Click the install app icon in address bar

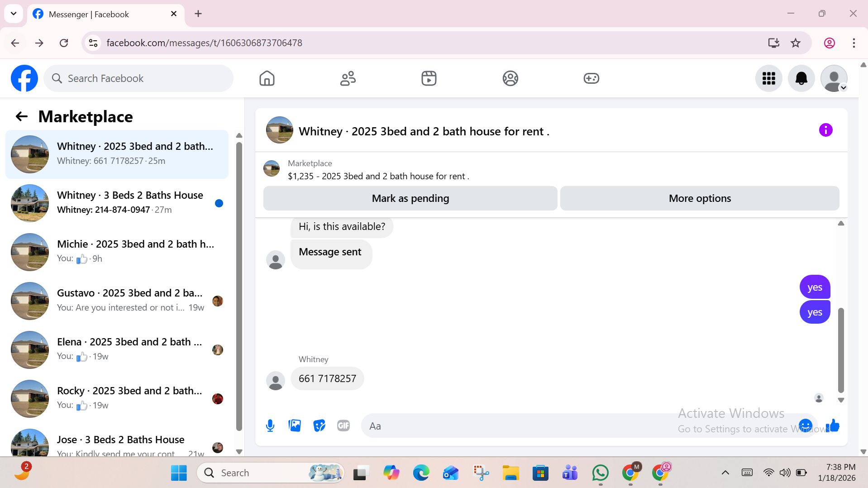(774, 43)
